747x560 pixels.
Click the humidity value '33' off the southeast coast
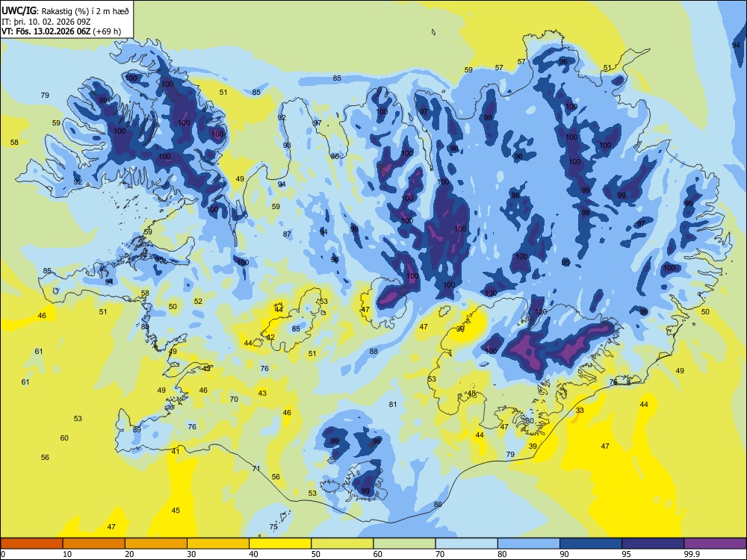[580, 410]
